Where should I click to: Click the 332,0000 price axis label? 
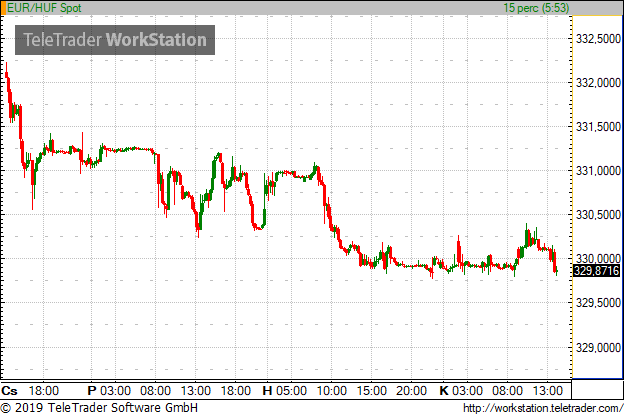599,83
